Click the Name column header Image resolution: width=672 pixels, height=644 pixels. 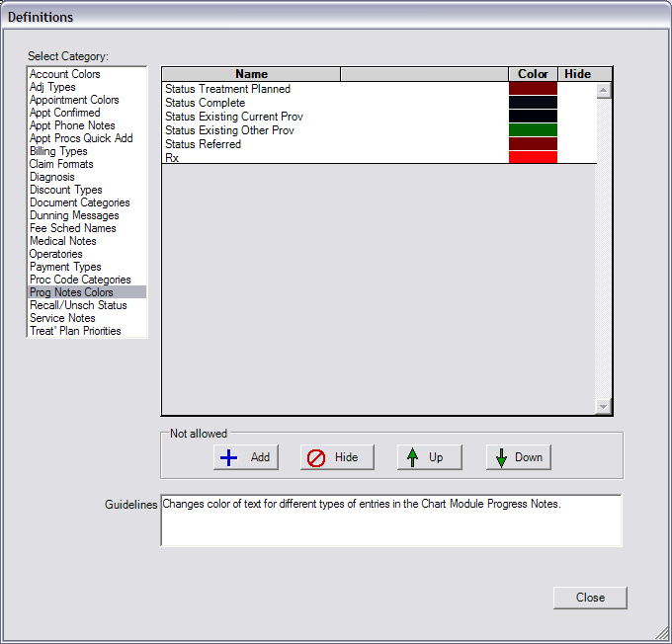(251, 74)
